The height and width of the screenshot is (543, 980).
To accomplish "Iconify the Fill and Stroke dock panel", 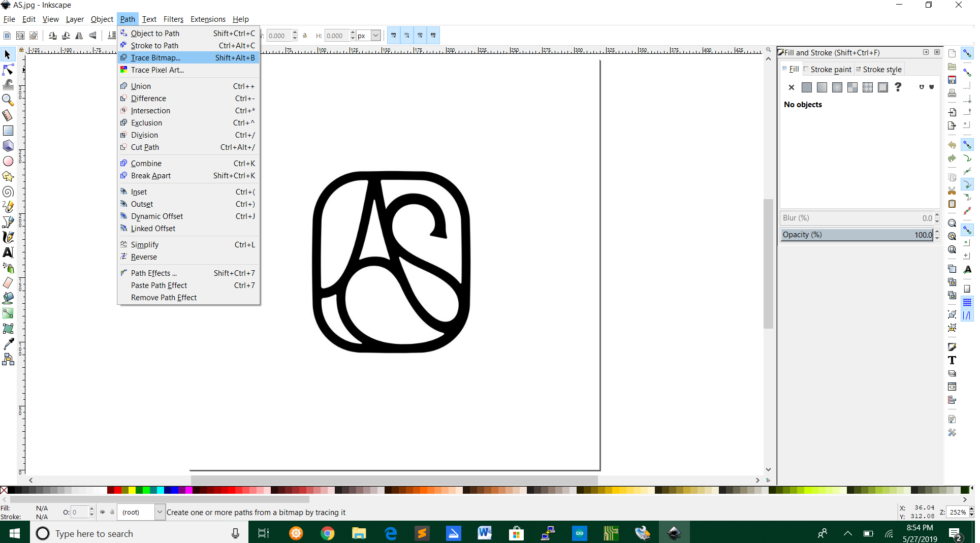I will pyautogui.click(x=926, y=52).
